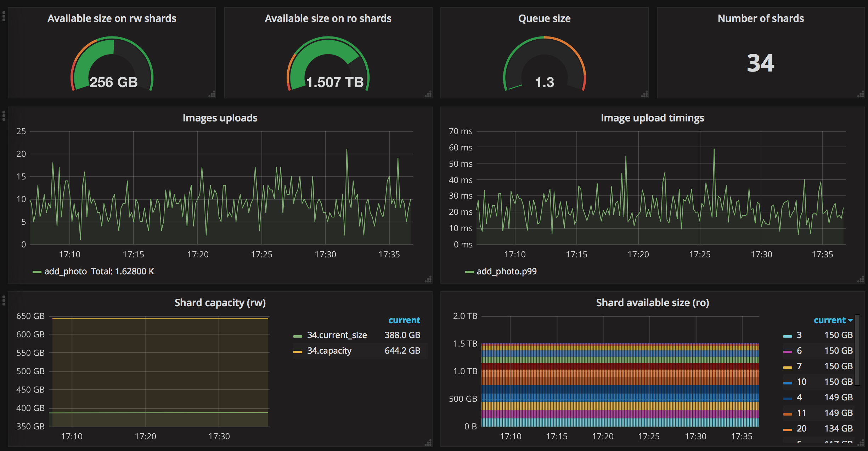Grab resize handle of Available size on ro shards panel
Image resolution: width=868 pixels, height=451 pixels.
click(x=428, y=95)
